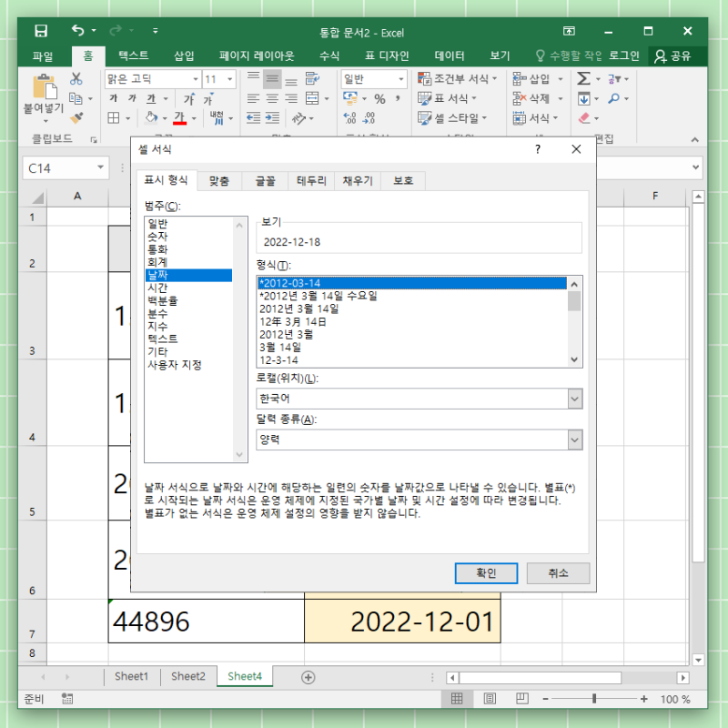The width and height of the screenshot is (728, 728).
Task: Open the 수식 ribbon tab
Action: click(329, 56)
